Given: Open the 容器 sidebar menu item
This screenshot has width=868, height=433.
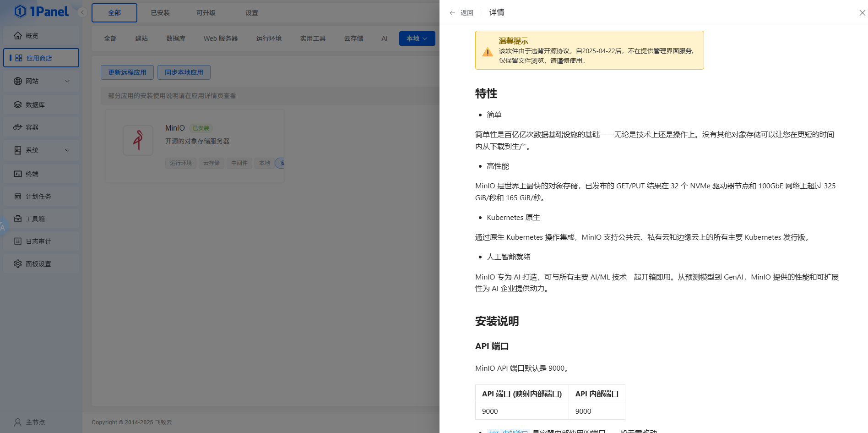Looking at the screenshot, I should [x=41, y=127].
